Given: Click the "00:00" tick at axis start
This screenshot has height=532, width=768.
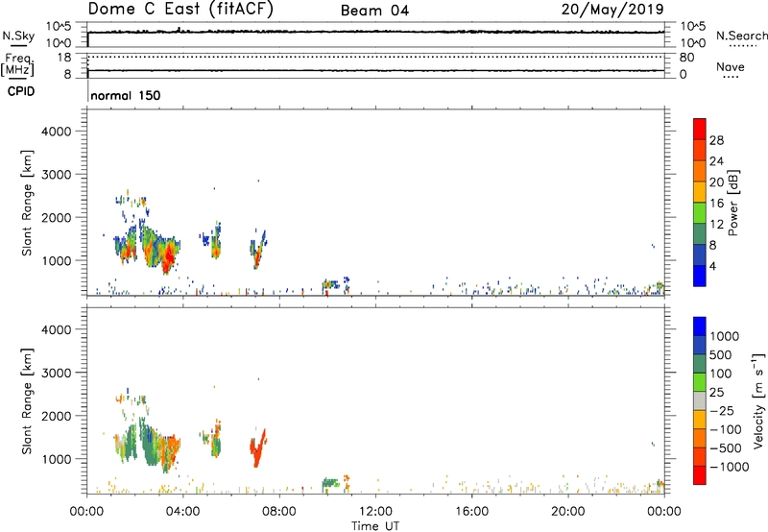Looking at the screenshot, I should [x=86, y=512].
